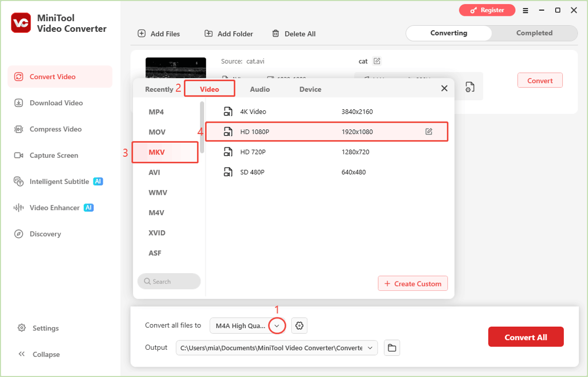Open the hamburger menu in title bar
Image resolution: width=588 pixels, height=377 pixels.
(525, 10)
